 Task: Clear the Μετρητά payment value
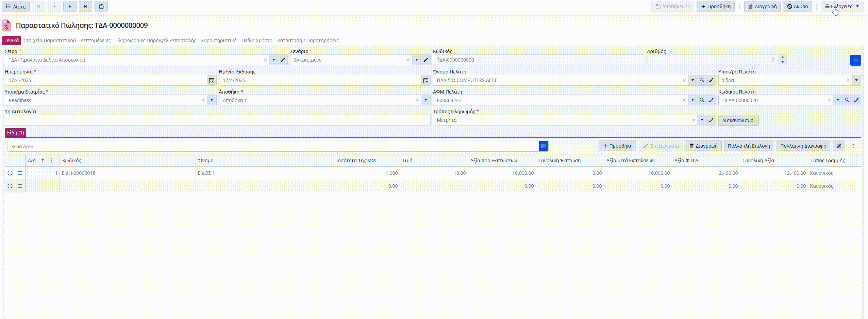tap(694, 120)
